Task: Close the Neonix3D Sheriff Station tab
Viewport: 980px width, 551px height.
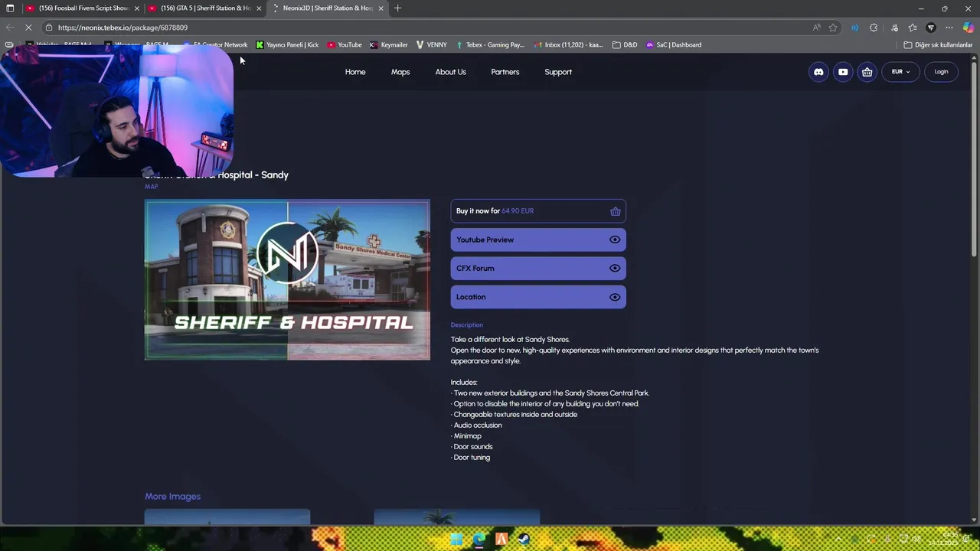Action: click(381, 8)
